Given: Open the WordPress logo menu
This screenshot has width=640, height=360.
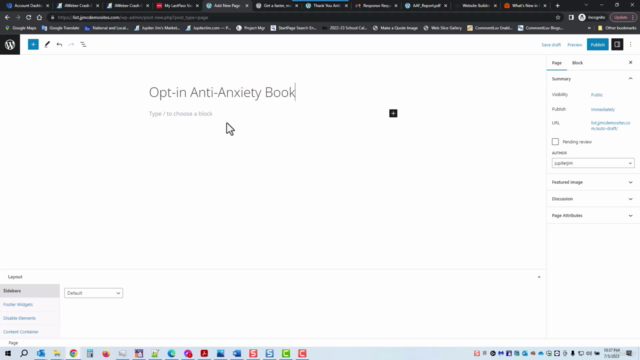Looking at the screenshot, I should 10,44.
